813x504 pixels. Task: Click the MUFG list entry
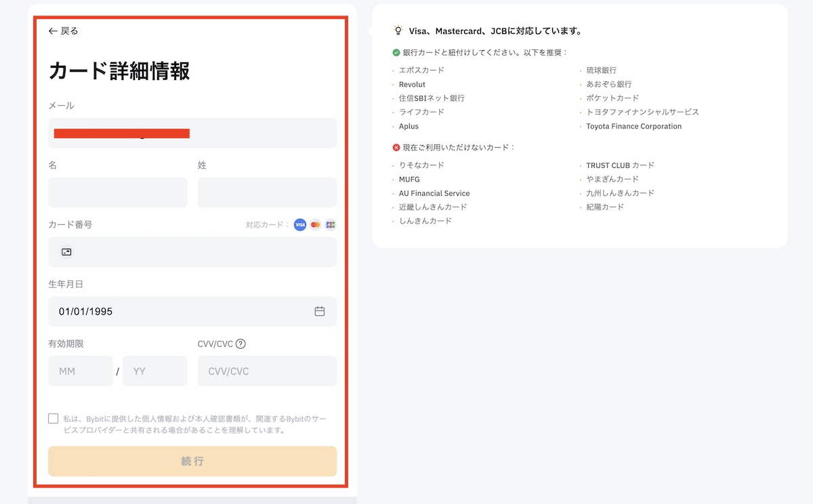pos(409,180)
